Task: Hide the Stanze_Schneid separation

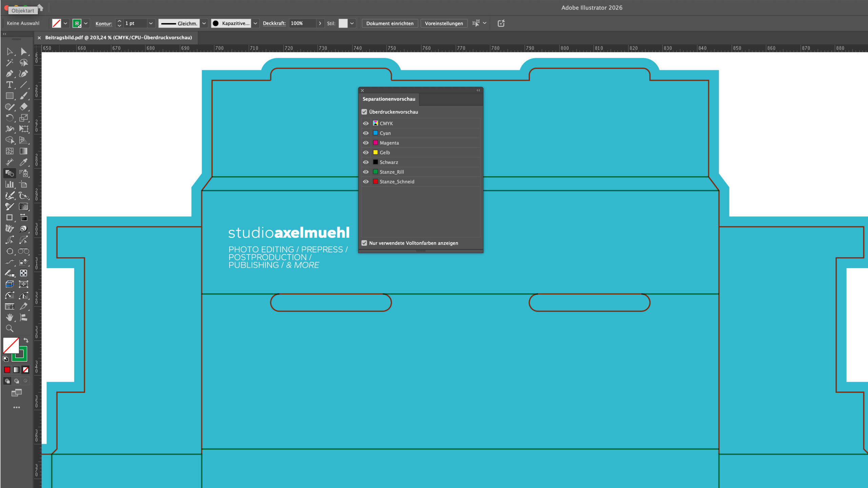Action: coord(366,182)
